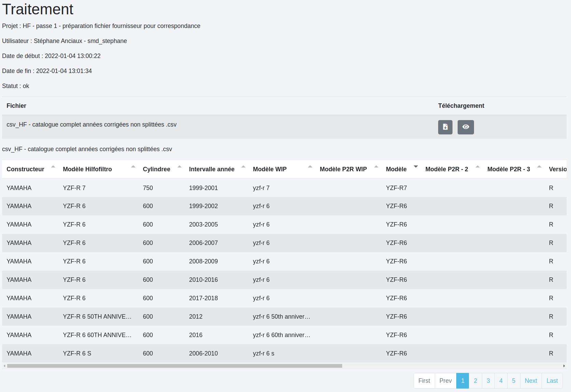Viewport: 571px width, 392px height.
Task: Click the First pagination button
Action: [x=424, y=381]
